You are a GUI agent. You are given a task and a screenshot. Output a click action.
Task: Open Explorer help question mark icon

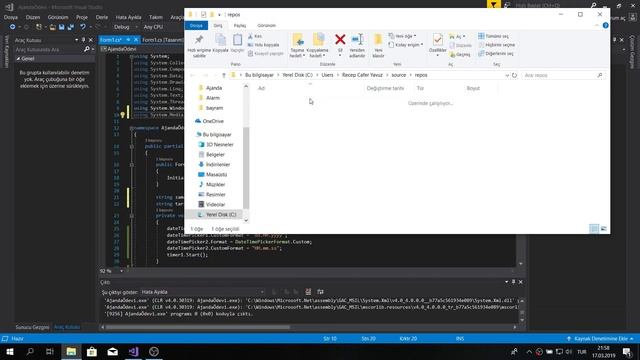[605, 25]
